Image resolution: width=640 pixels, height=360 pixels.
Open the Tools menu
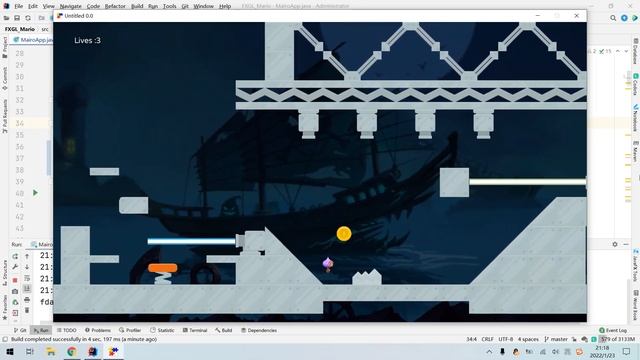[169, 6]
